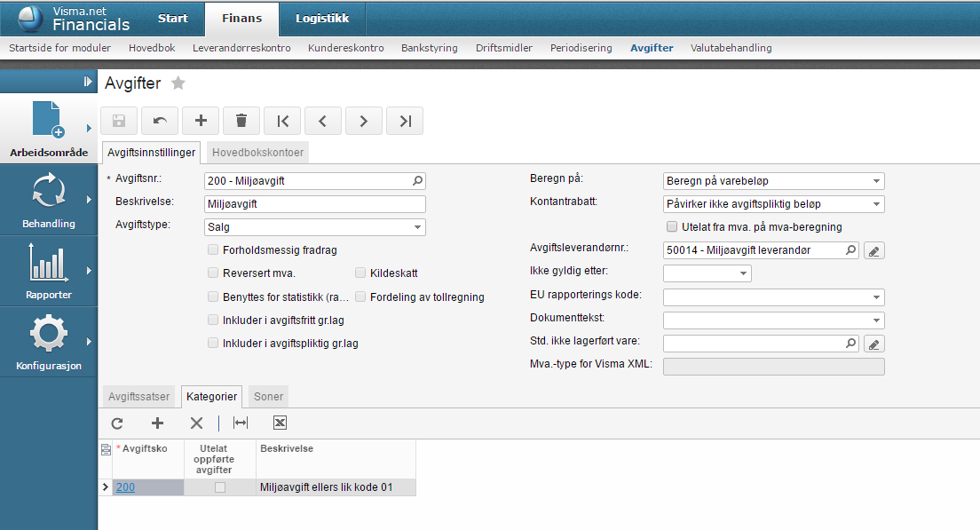Expand Rapporter submenu arrow
The width and height of the screenshot is (980, 530).
[x=89, y=271]
